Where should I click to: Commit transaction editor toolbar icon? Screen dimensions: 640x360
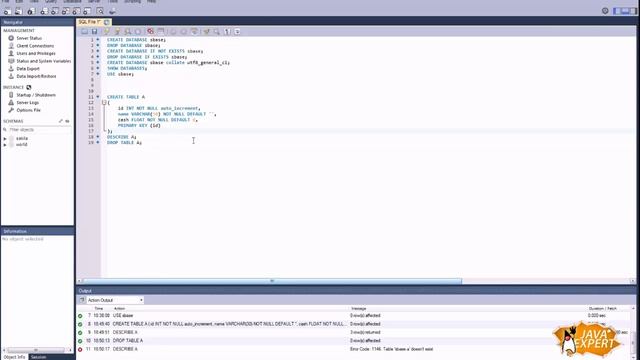pyautogui.click(x=173, y=31)
